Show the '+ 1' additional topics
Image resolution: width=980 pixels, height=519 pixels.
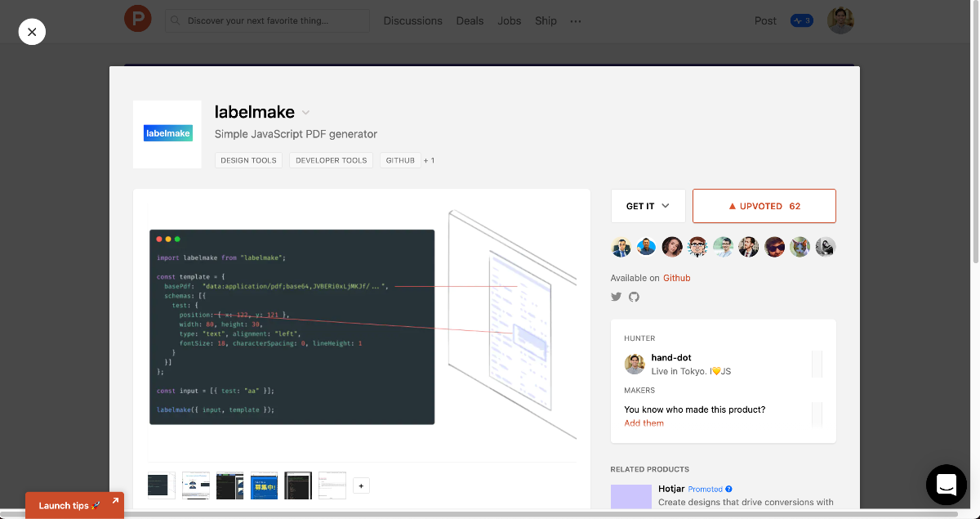coord(429,160)
